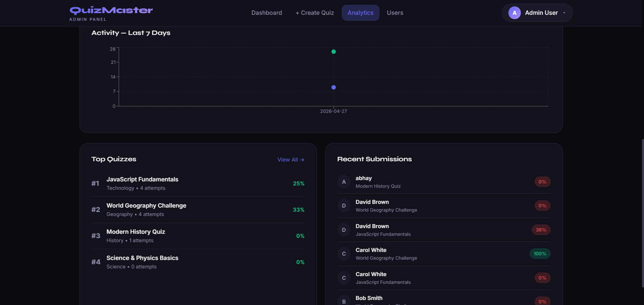
Task: Select World Geography Challenge ranked #2
Action: coord(146,206)
